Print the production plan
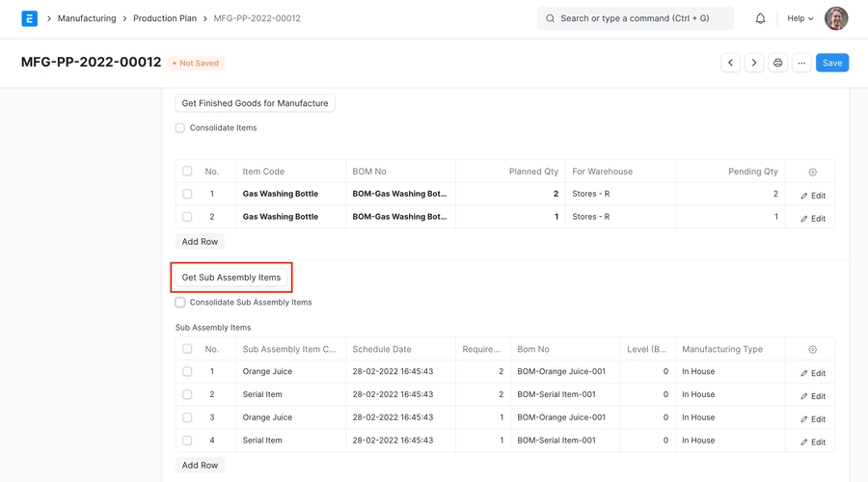The image size is (868, 482). tap(778, 63)
